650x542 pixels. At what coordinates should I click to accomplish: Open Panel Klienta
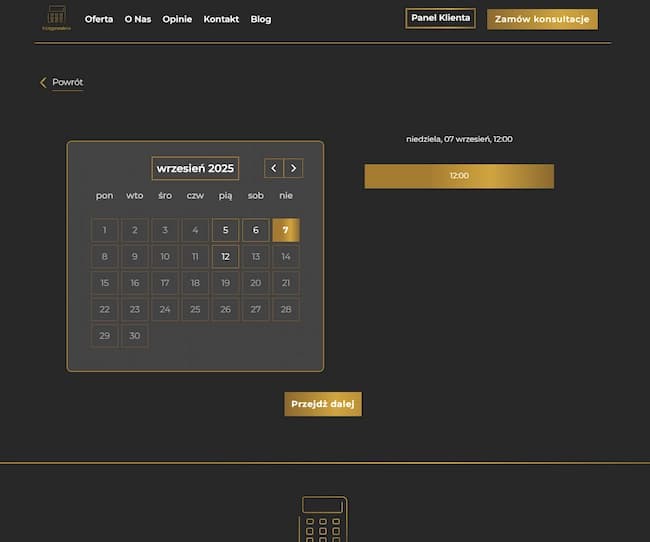pos(440,18)
